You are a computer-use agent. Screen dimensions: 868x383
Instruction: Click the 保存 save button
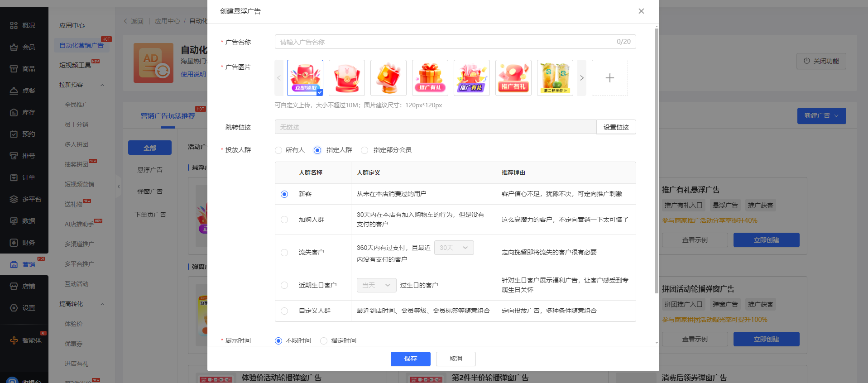(x=410, y=359)
